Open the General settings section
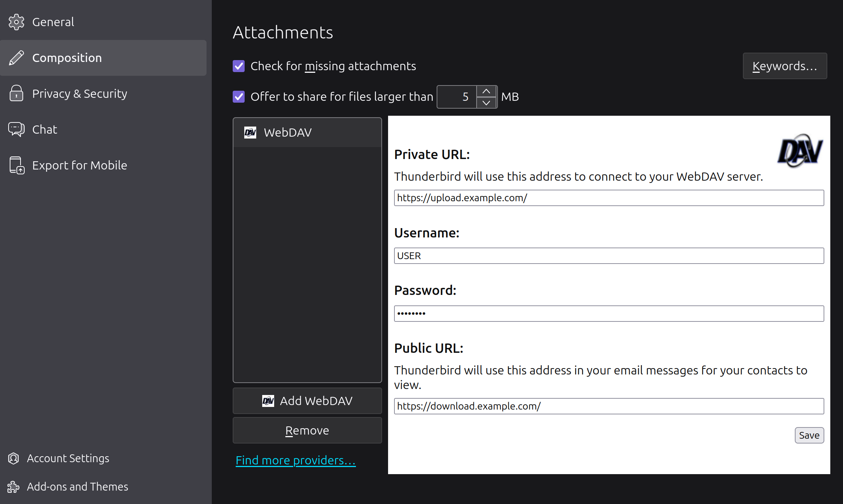843x504 pixels. click(103, 22)
